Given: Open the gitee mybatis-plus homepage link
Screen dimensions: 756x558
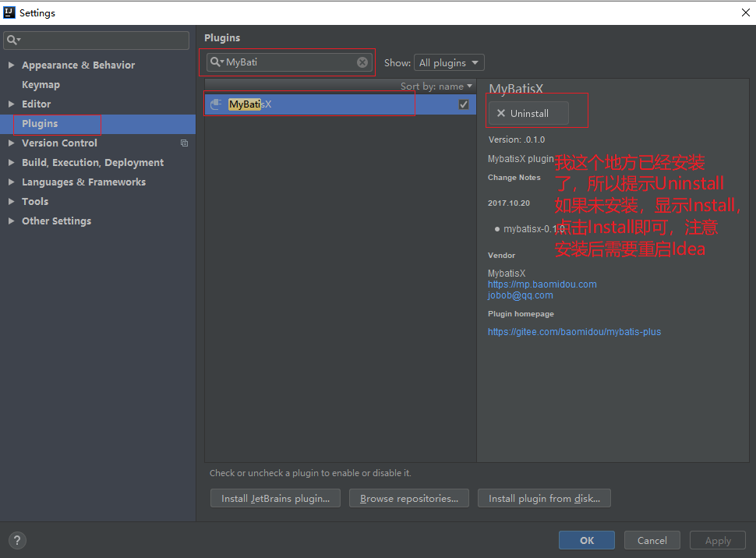Looking at the screenshot, I should [574, 332].
